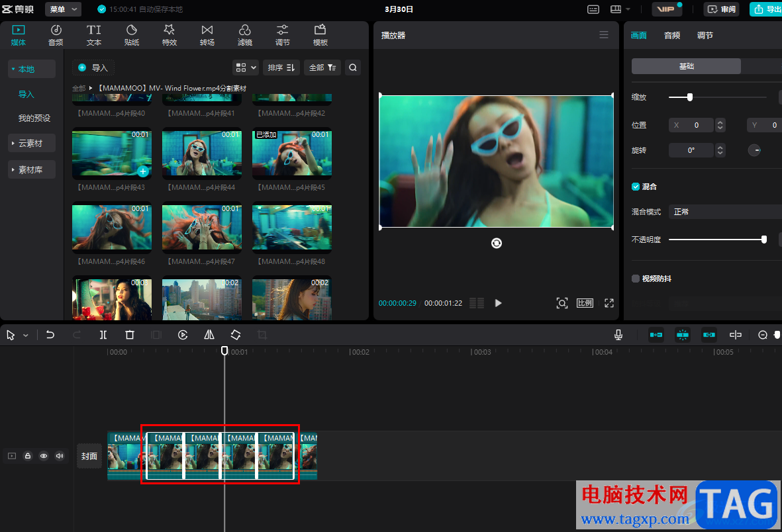Select the 媒体 media panel

[x=19, y=35]
